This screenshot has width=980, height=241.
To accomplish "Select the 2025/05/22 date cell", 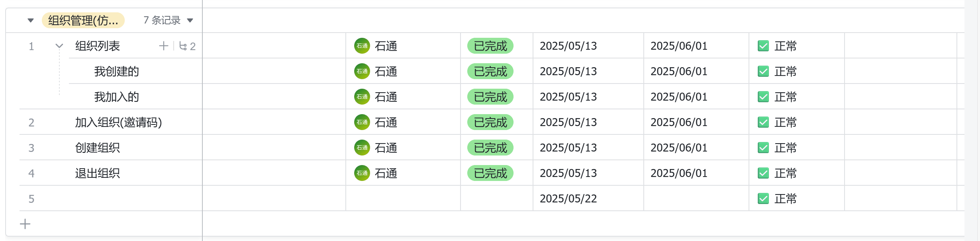I will pyautogui.click(x=588, y=198).
